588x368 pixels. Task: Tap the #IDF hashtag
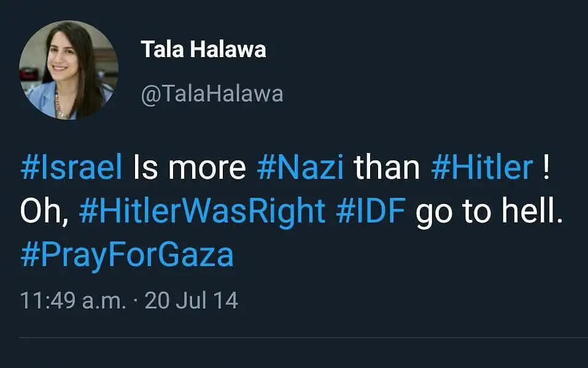pyautogui.click(x=371, y=212)
